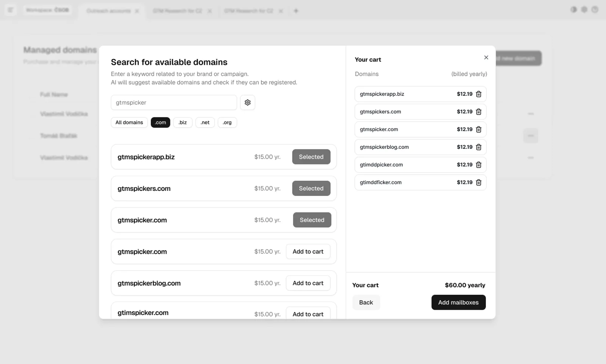Proceed with Add mailboxes button
606x364 pixels.
pyautogui.click(x=458, y=302)
